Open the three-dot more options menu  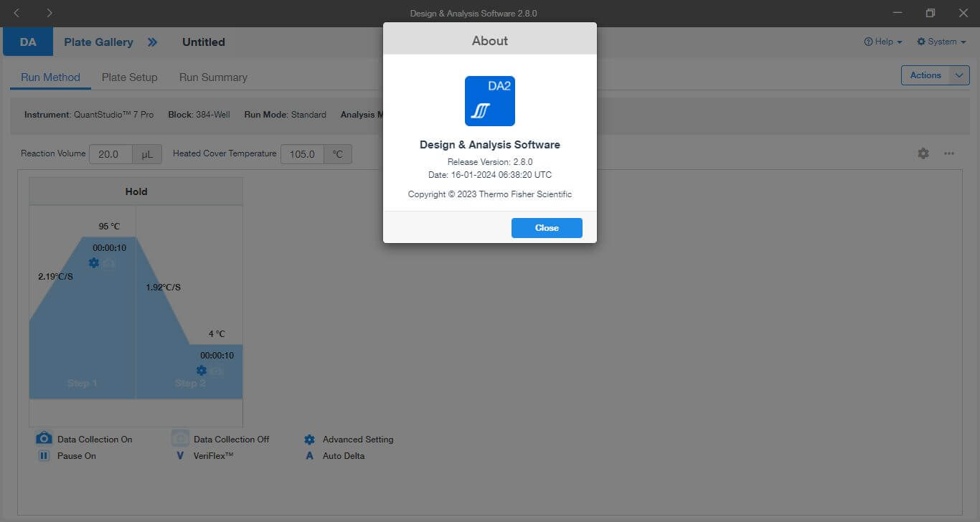coord(949,153)
